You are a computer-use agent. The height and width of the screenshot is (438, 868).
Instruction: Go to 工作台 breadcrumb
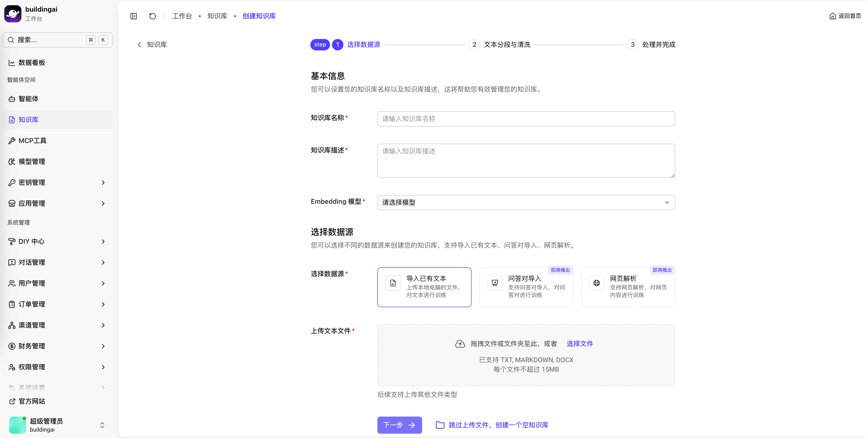coord(182,16)
